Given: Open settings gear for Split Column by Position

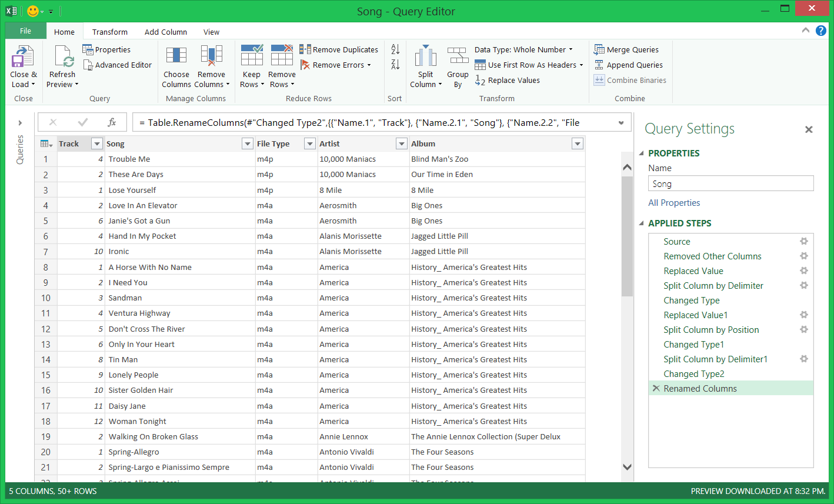Looking at the screenshot, I should pos(803,330).
